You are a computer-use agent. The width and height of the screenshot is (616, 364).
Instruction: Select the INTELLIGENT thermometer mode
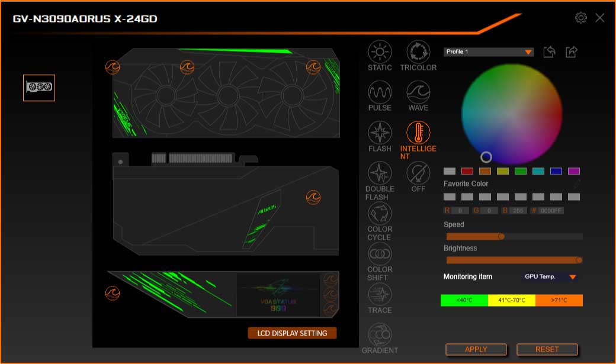coord(418,133)
